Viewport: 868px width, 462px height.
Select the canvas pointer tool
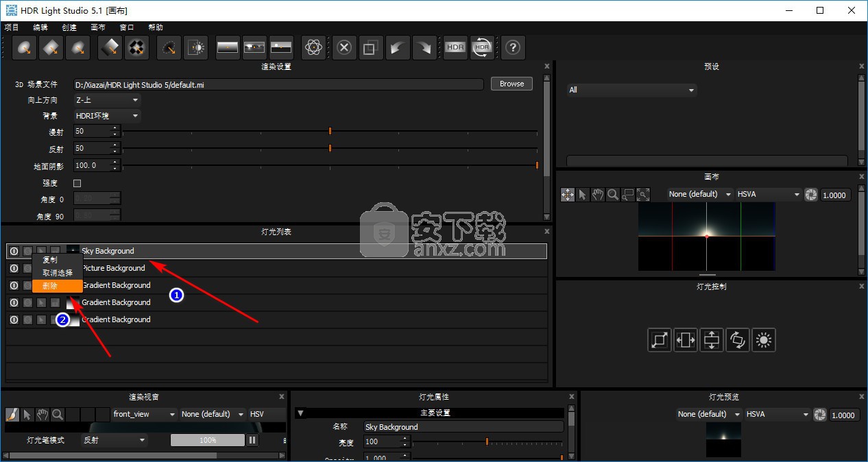coord(583,195)
